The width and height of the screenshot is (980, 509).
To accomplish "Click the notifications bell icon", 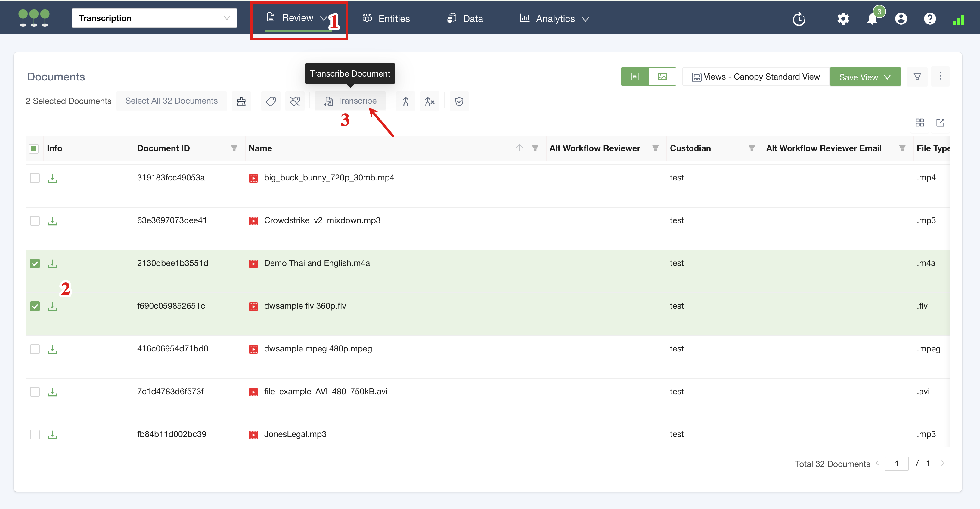I will [x=872, y=19].
